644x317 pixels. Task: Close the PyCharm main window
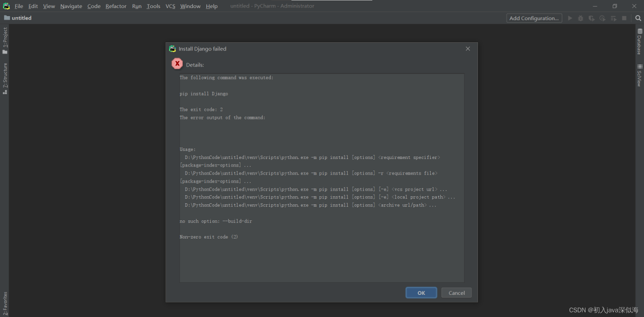point(634,6)
